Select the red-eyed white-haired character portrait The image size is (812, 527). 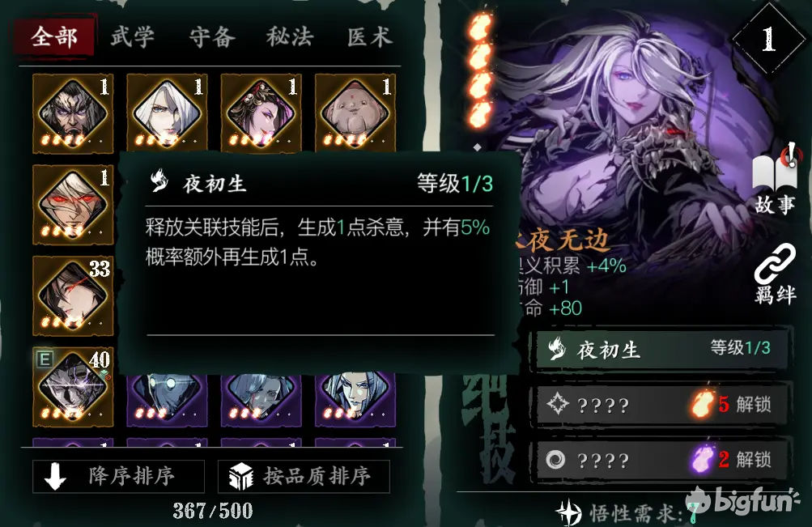[73, 205]
